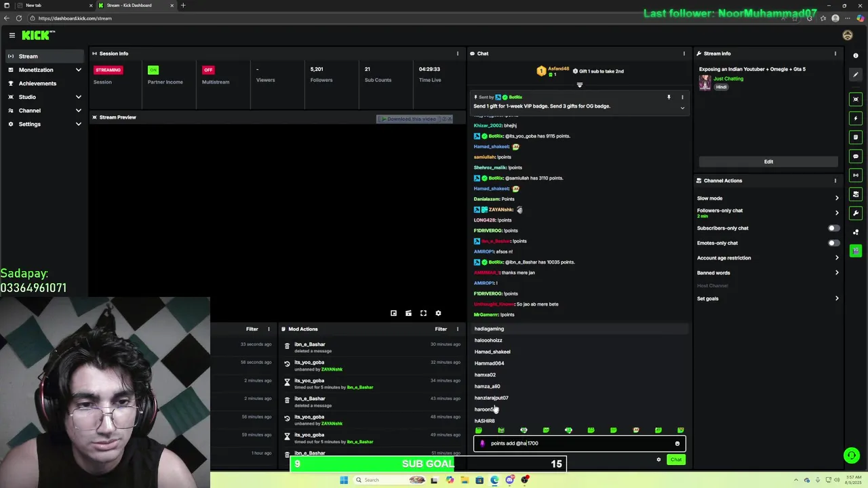This screenshot has width=868, height=488.
Task: Click the Edit stream info button
Action: click(768, 161)
